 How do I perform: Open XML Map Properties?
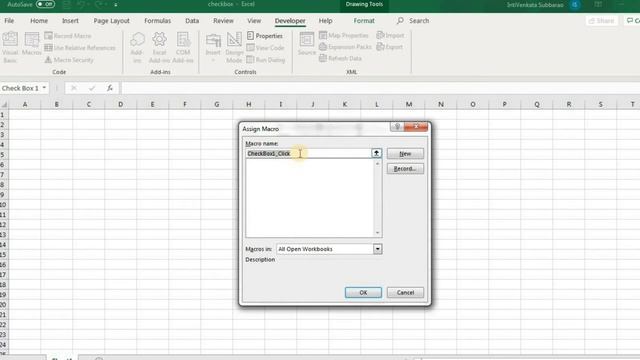click(x=344, y=36)
